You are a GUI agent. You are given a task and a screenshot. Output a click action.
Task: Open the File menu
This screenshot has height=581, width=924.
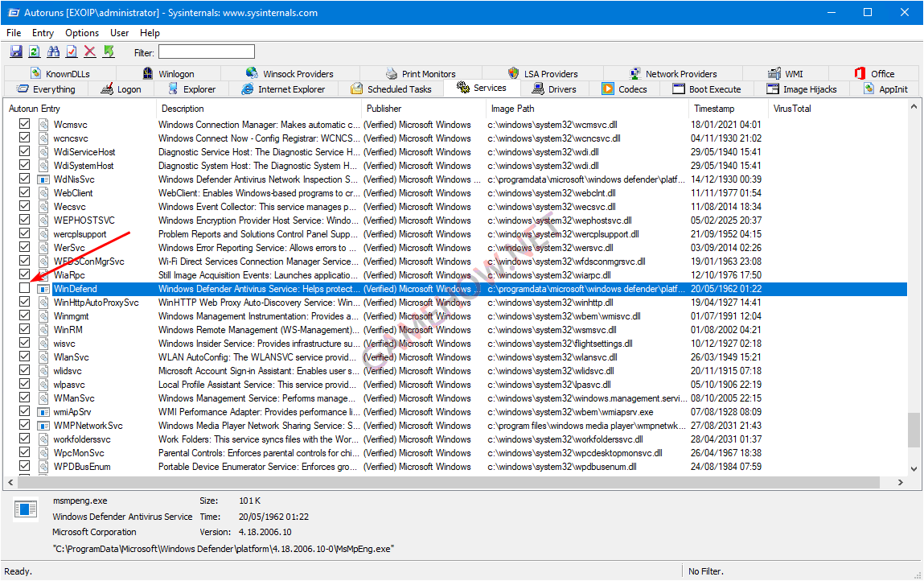(x=14, y=33)
